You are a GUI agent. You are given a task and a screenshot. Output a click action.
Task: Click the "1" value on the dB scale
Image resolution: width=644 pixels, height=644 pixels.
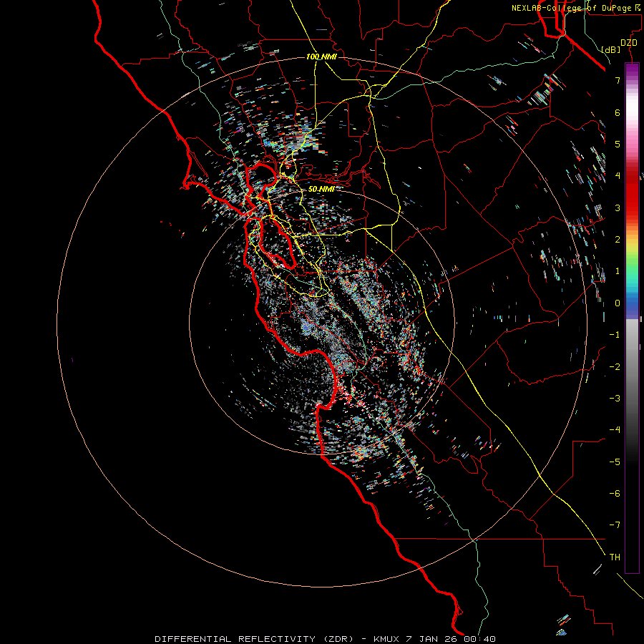point(618,271)
